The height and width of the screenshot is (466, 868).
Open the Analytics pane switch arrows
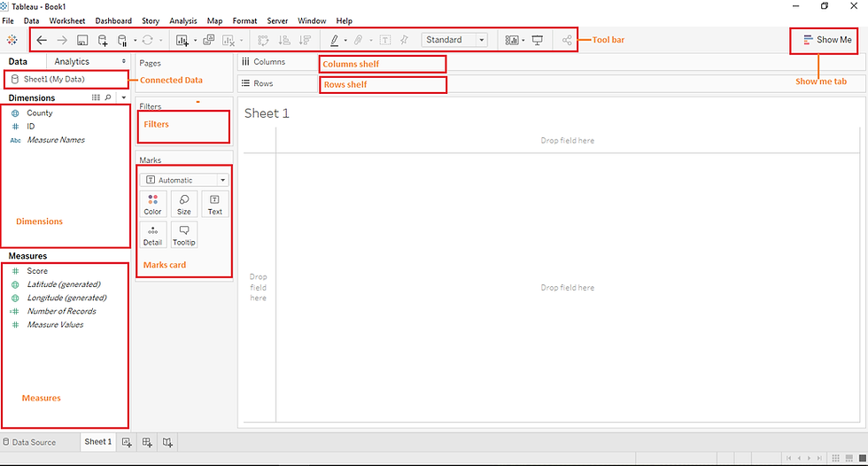tap(123, 61)
